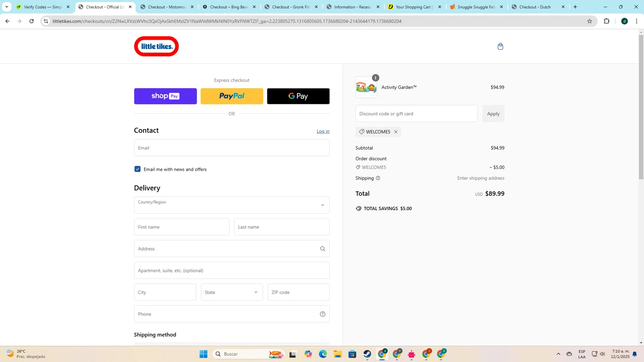This screenshot has height=362, width=644.
Task: Click the ZIP code field
Action: (298, 292)
